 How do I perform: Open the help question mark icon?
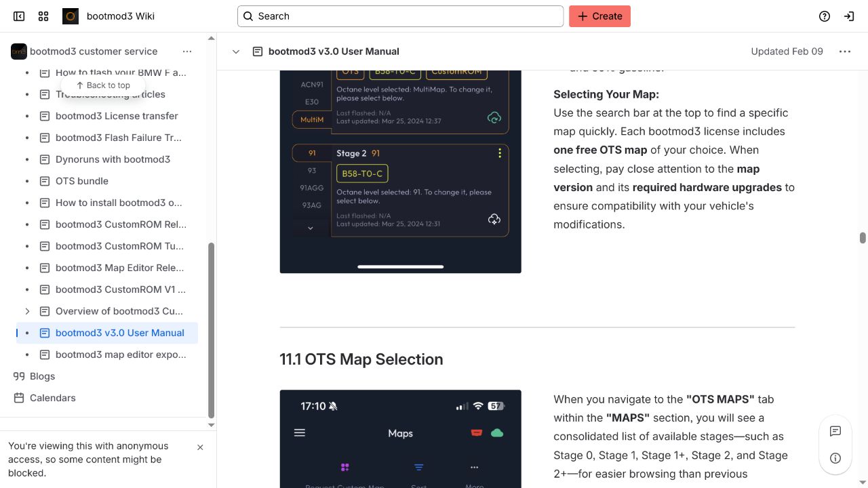825,16
